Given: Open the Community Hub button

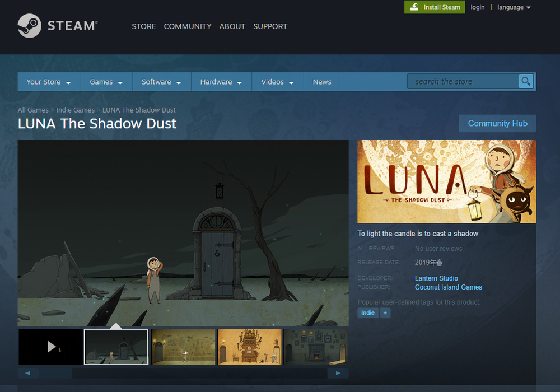Looking at the screenshot, I should point(497,124).
